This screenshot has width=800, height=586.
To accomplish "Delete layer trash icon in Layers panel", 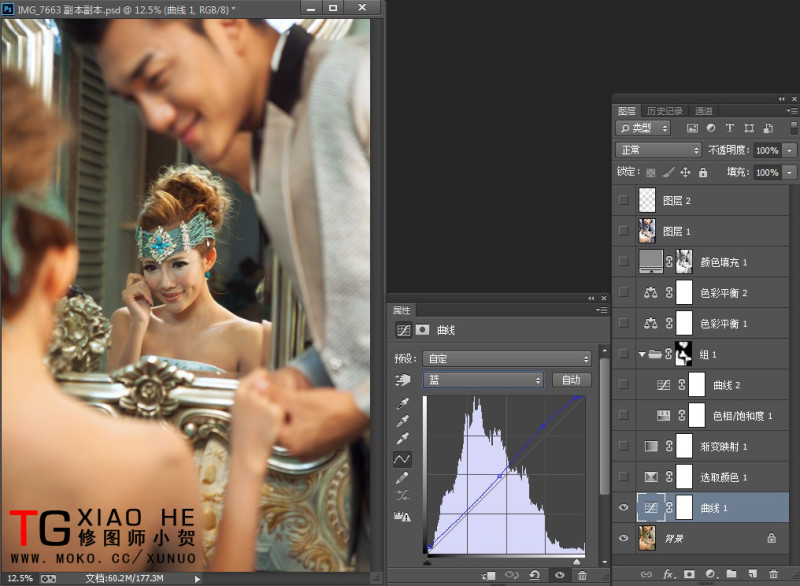I will click(x=773, y=574).
